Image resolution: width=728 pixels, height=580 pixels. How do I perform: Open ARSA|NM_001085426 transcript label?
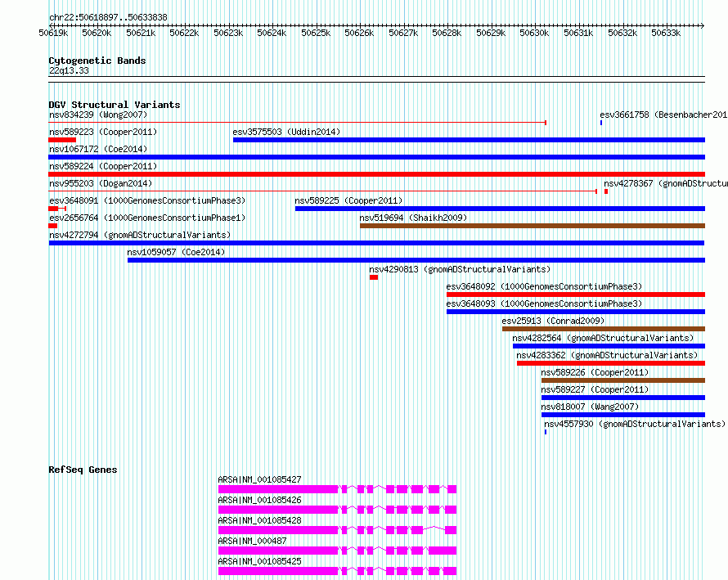pyautogui.click(x=259, y=500)
